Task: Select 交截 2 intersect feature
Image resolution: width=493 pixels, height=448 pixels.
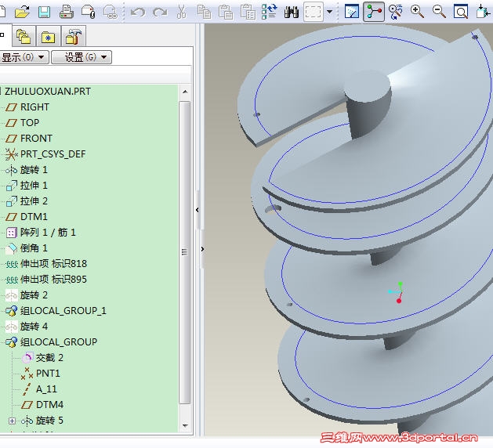Action: pyautogui.click(x=49, y=357)
